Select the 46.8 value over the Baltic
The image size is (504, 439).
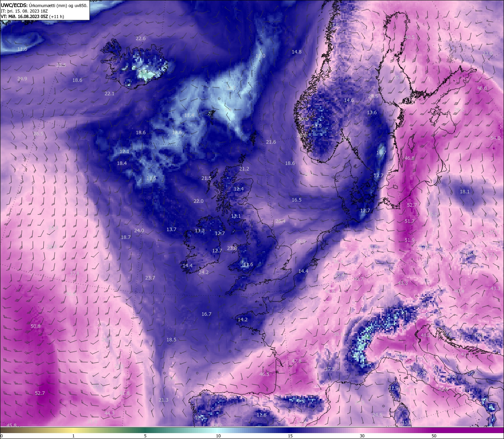[409, 158]
